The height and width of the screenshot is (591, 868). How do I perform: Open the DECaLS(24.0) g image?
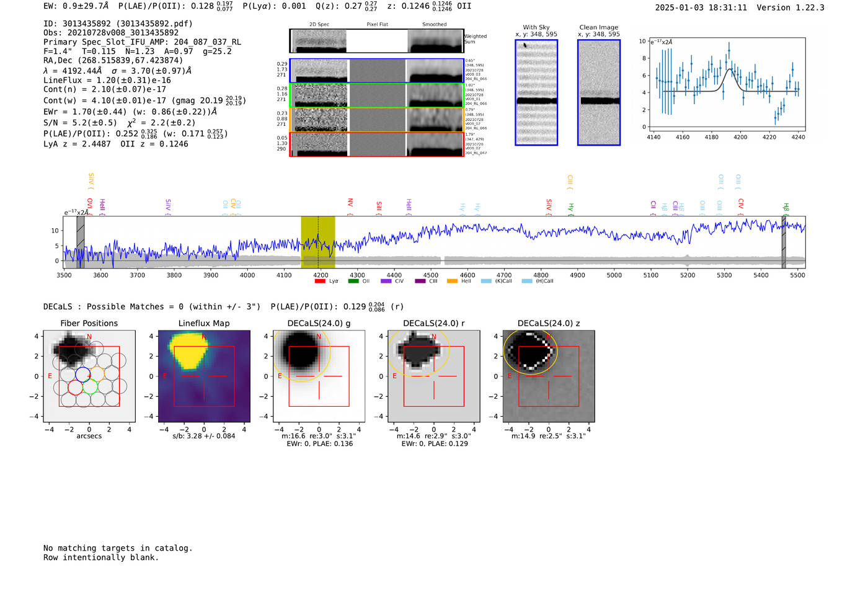point(319,377)
